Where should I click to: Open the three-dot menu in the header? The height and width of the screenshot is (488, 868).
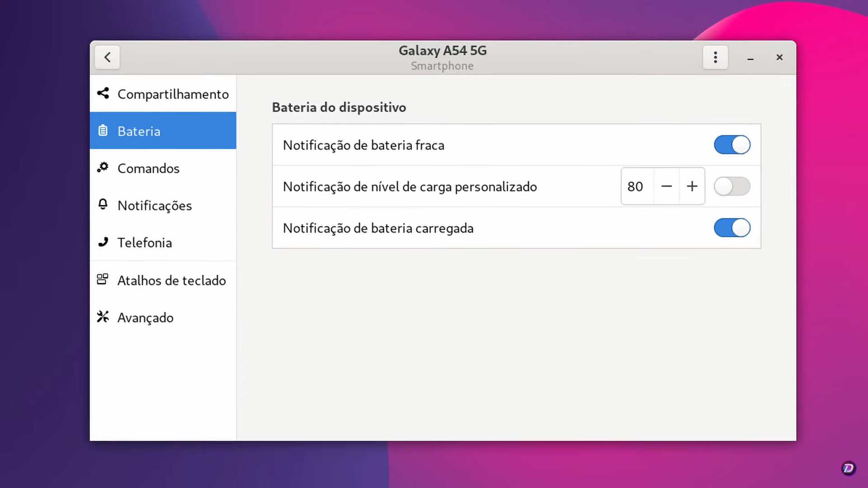click(715, 57)
